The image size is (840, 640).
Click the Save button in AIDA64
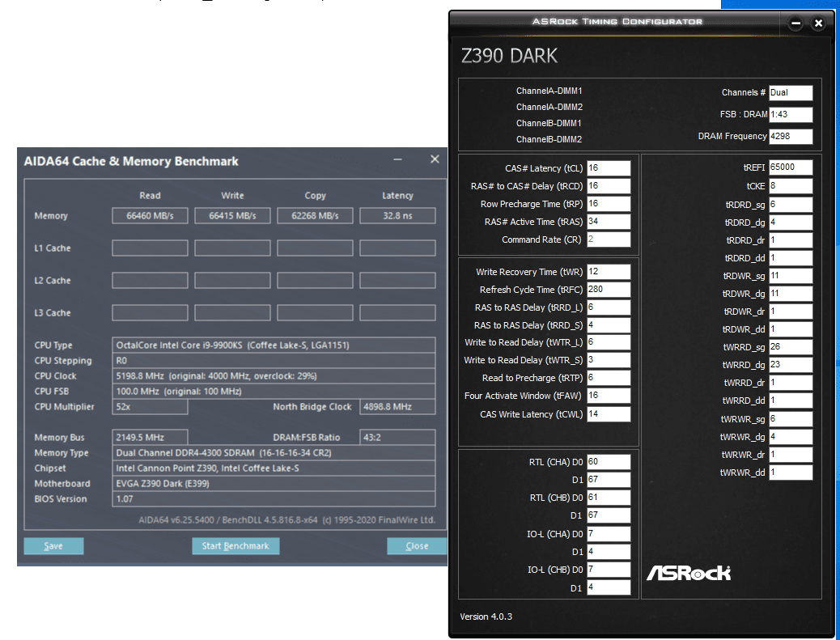pyautogui.click(x=53, y=546)
